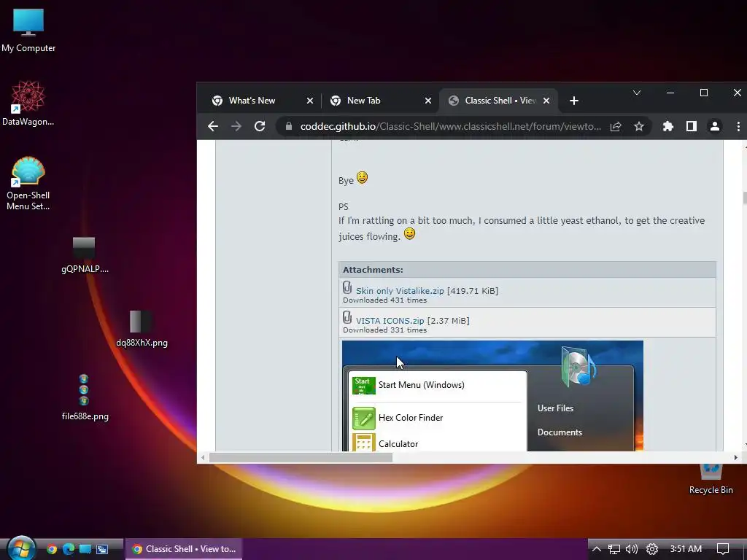Select file688e.png on the desktop
This screenshot has height=560, width=747.
click(85, 397)
